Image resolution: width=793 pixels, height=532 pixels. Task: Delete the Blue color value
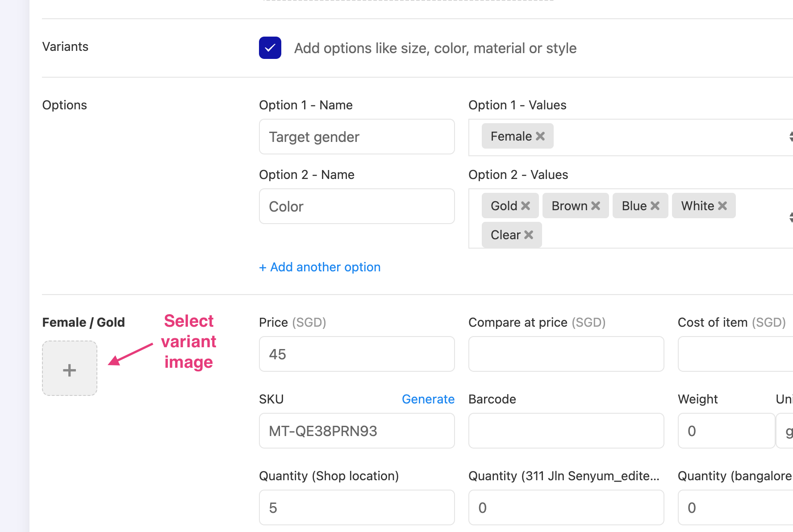[655, 206]
